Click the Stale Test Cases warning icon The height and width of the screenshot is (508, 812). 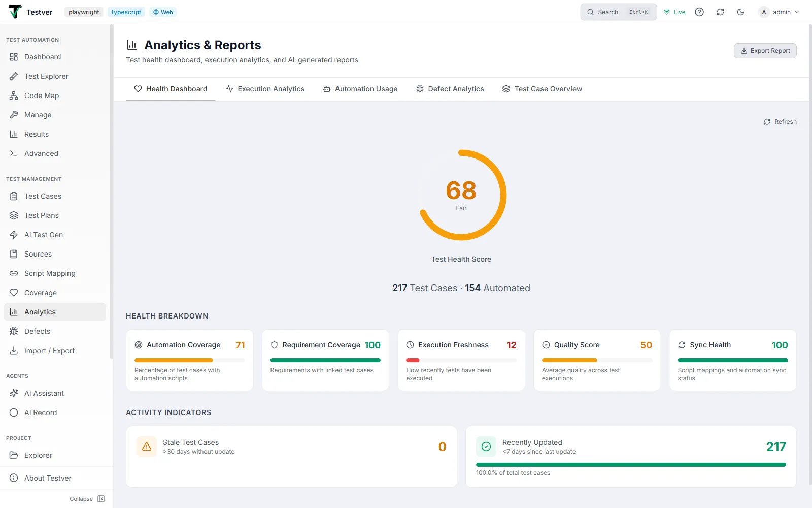(x=147, y=447)
